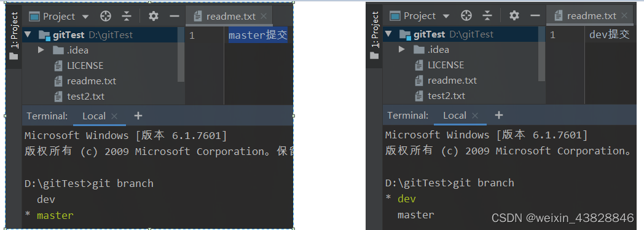This screenshot has height=230, width=644.
Task: Click 'git branch' command in right terminal
Action: [x=484, y=183]
